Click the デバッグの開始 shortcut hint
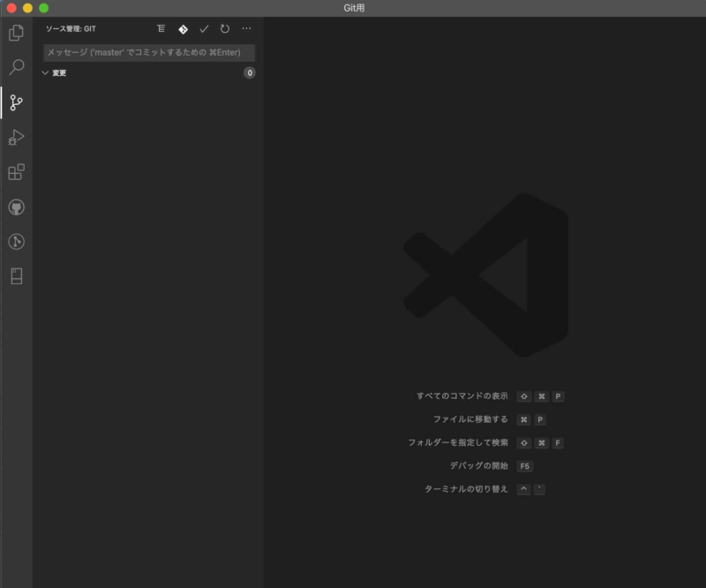The image size is (706, 588). [x=478, y=466]
